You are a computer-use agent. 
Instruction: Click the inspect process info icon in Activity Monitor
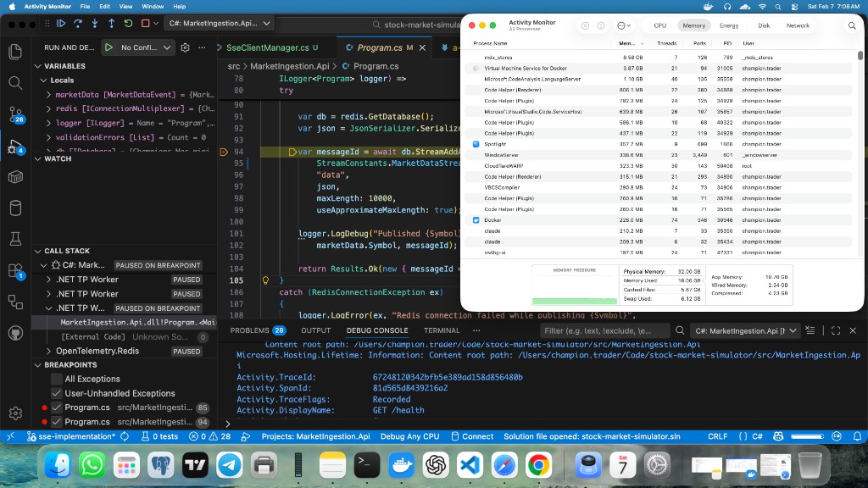coord(600,25)
